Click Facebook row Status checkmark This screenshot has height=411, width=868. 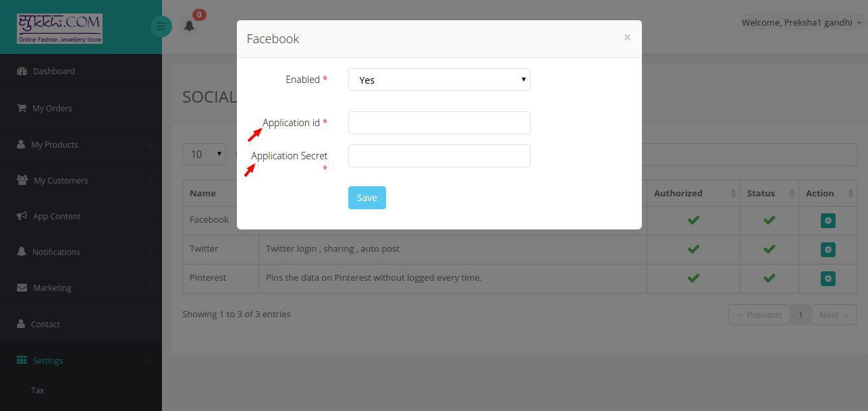click(769, 220)
